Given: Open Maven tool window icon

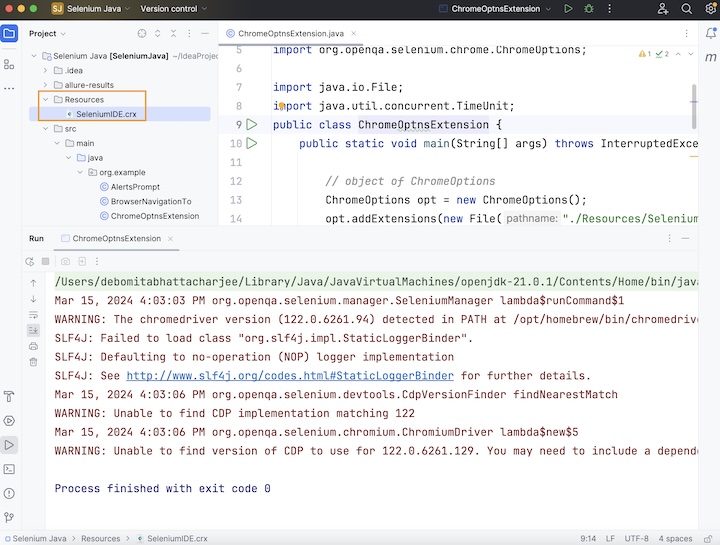Looking at the screenshot, I should pos(710,57).
